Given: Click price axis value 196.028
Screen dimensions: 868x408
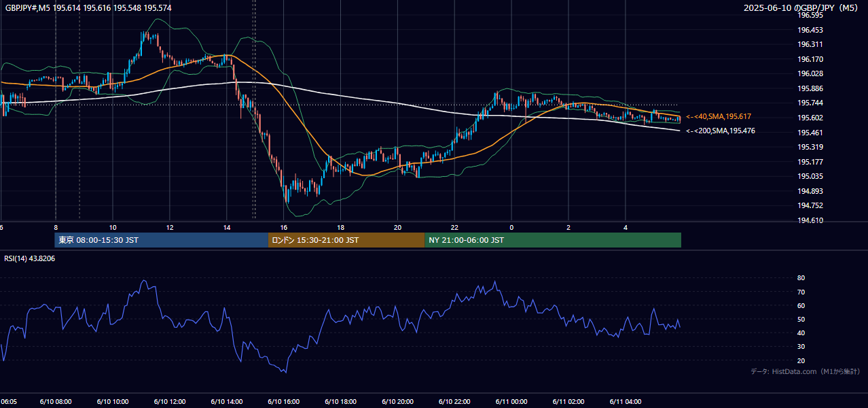Looking at the screenshot, I should point(810,73).
